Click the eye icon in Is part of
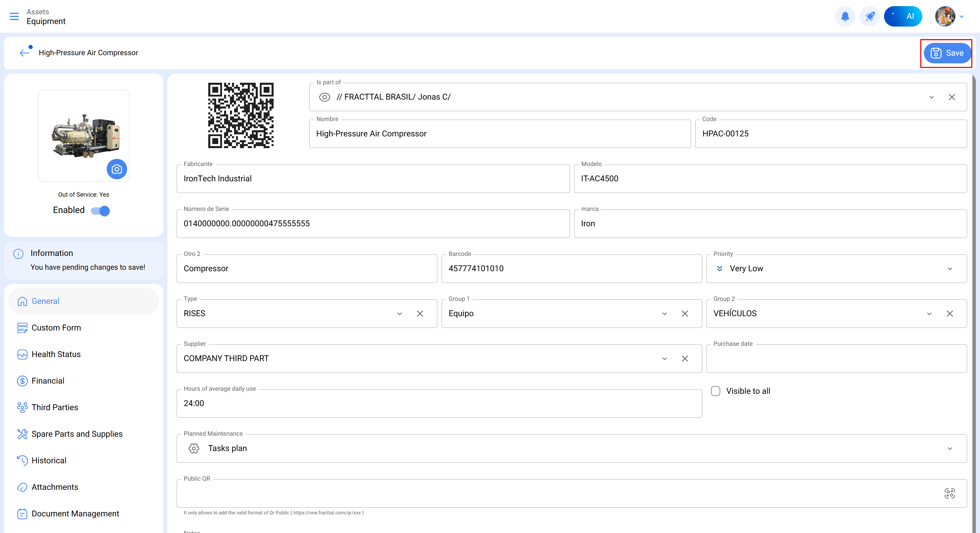 325,97
